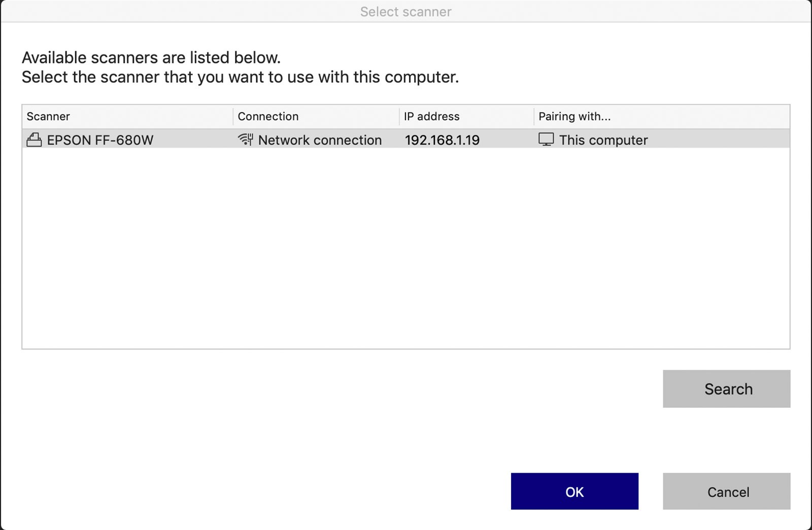Click the empty area of the scanner list

click(405, 249)
